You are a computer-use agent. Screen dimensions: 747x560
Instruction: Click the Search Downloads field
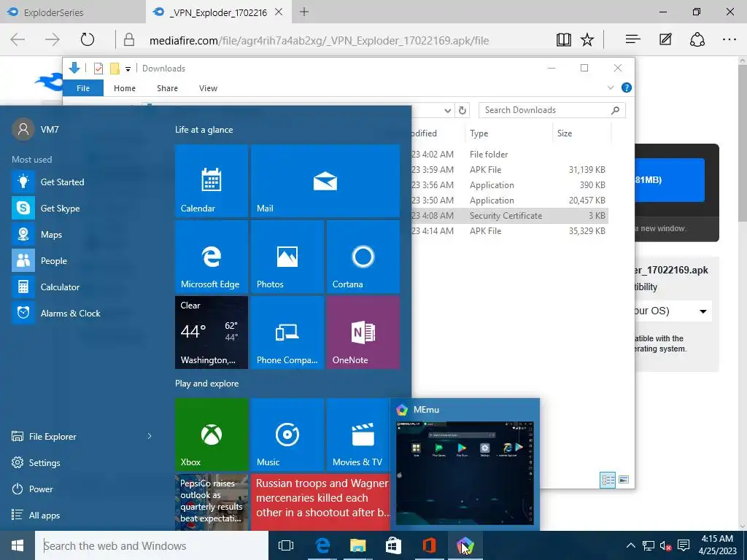point(551,110)
